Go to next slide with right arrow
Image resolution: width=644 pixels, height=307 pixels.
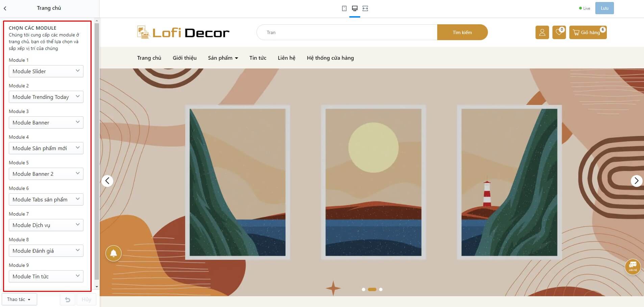click(x=636, y=181)
